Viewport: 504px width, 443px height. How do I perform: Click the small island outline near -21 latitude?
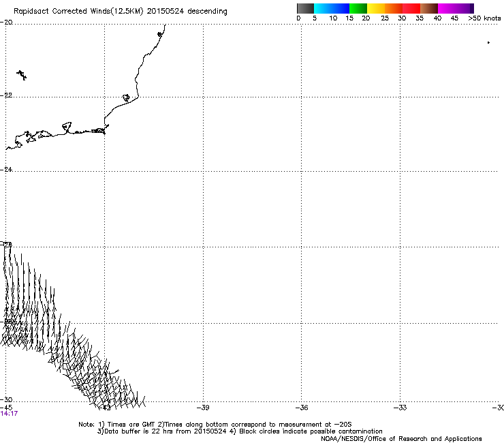tap(22, 75)
